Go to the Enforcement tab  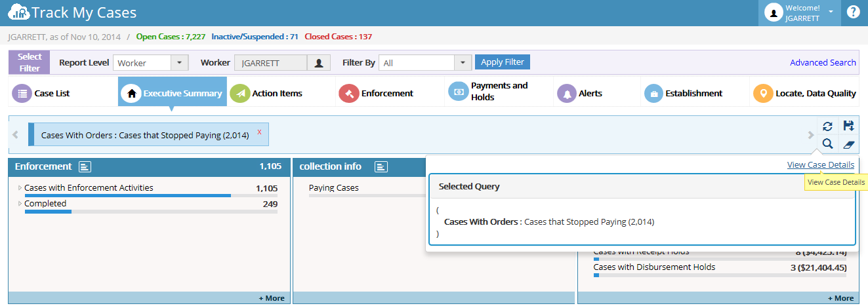(x=390, y=92)
